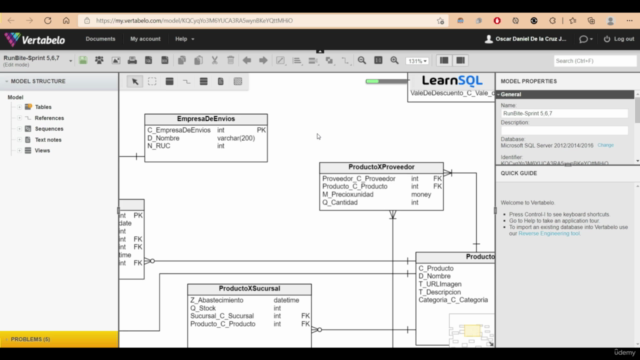Screen dimensions: 640x360
Task: Save the model with the green disk icon
Action: pyautogui.click(x=83, y=60)
